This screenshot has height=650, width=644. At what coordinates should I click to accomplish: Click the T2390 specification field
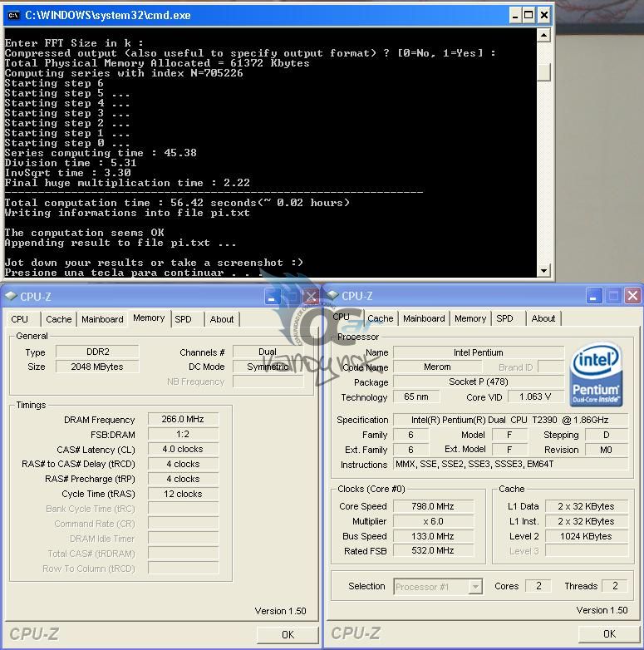pyautogui.click(x=510, y=420)
